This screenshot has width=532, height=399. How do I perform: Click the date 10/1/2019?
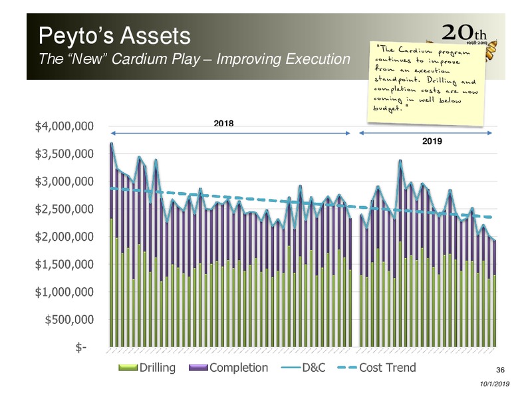[495, 384]
